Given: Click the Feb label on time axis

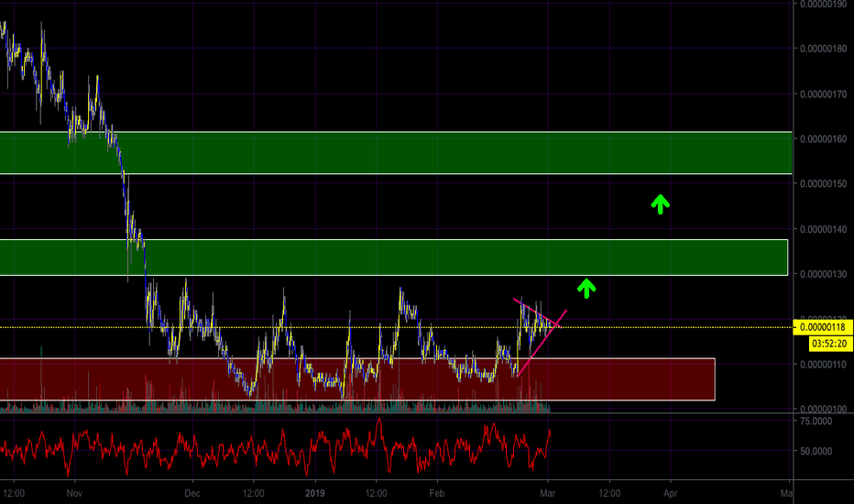Looking at the screenshot, I should pos(437,494).
